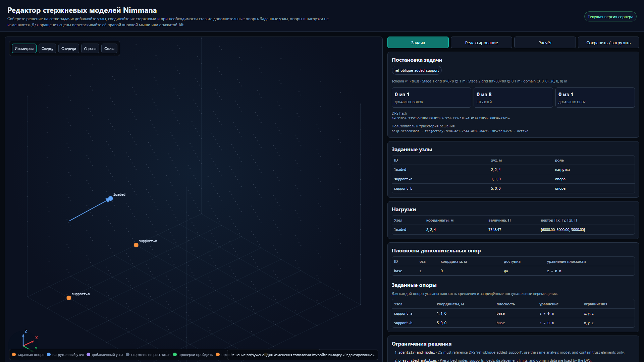
Task: Click the blue loaded node in the scene
Action: click(110, 198)
